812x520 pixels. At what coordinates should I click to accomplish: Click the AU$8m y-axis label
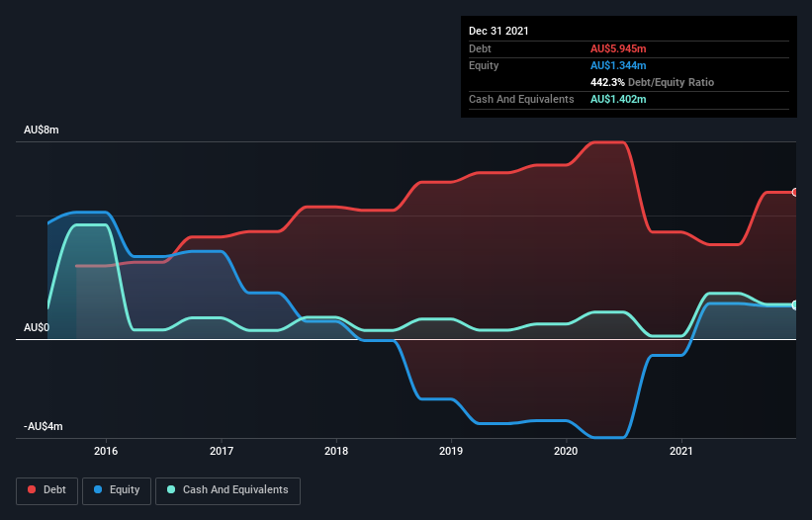click(42, 130)
